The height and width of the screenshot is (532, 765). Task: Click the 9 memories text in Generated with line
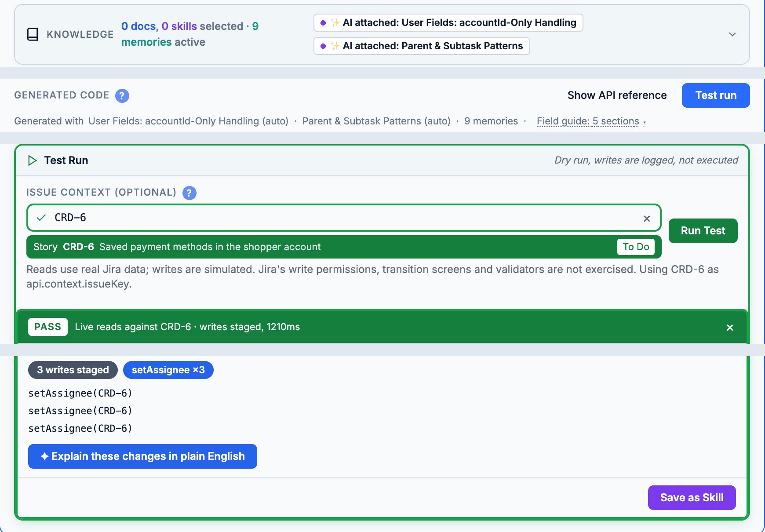coord(491,121)
